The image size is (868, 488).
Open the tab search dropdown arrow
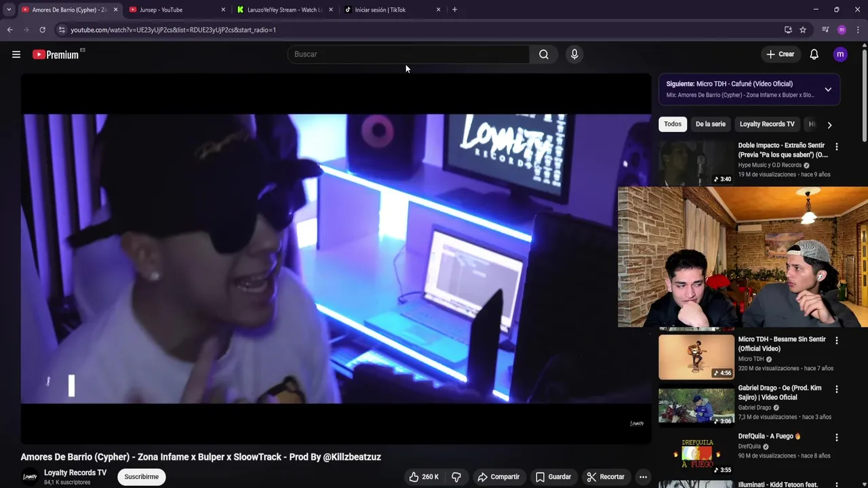pyautogui.click(x=9, y=9)
